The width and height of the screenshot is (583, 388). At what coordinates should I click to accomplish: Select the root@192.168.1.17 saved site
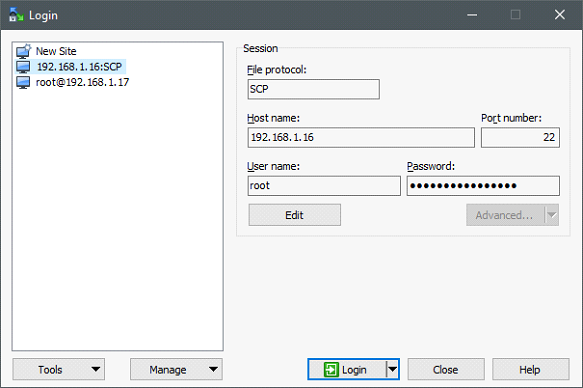tap(82, 83)
